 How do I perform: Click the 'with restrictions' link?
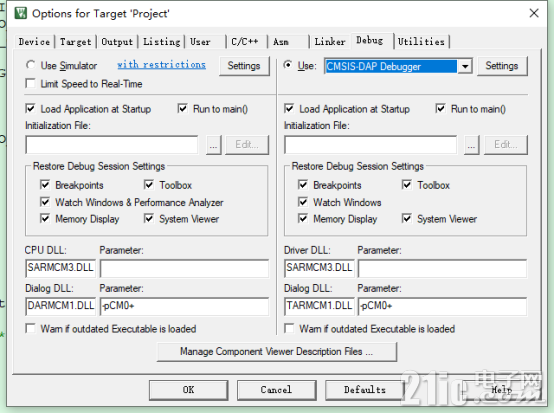coord(161,65)
